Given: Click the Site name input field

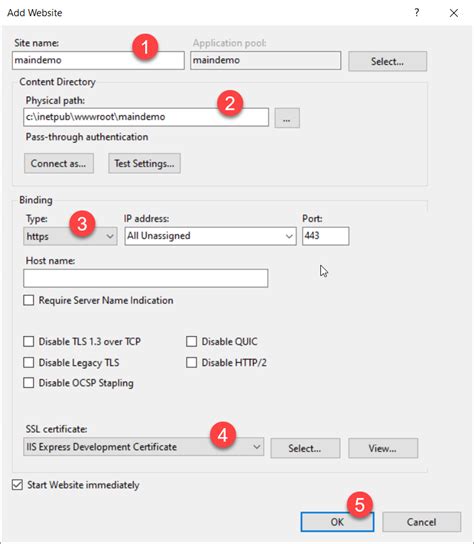Looking at the screenshot, I should pyautogui.click(x=98, y=60).
